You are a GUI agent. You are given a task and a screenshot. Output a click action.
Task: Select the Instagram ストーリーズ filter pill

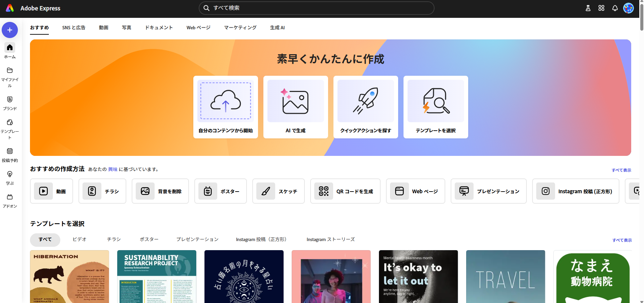point(330,239)
